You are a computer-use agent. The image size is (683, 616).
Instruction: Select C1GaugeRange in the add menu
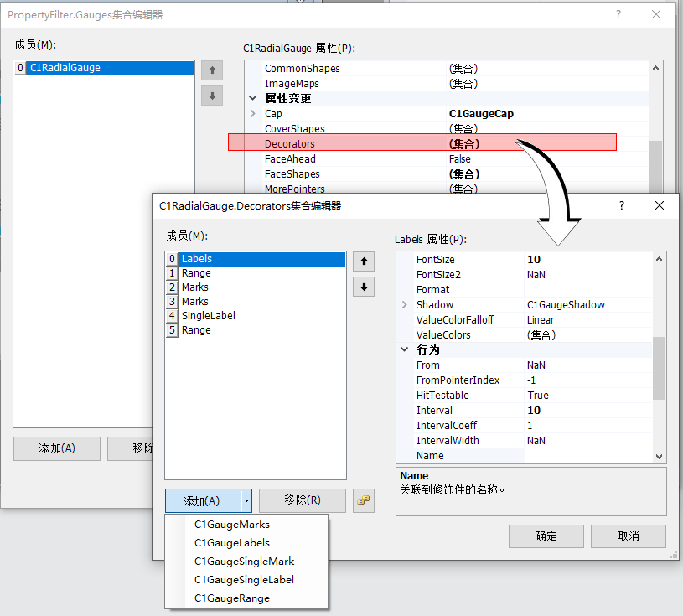231,598
